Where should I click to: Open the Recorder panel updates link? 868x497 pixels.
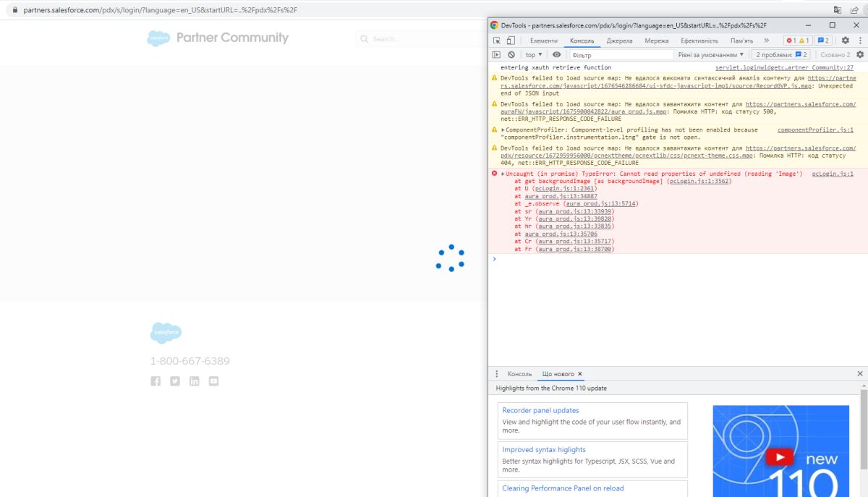pyautogui.click(x=540, y=410)
